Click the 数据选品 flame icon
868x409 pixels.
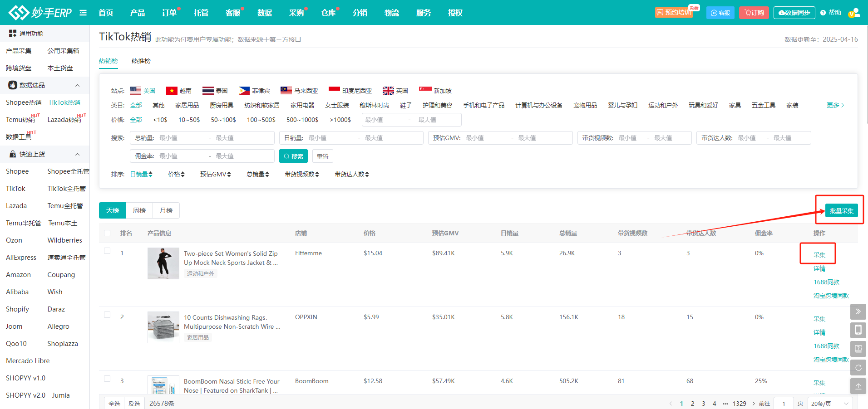13,85
